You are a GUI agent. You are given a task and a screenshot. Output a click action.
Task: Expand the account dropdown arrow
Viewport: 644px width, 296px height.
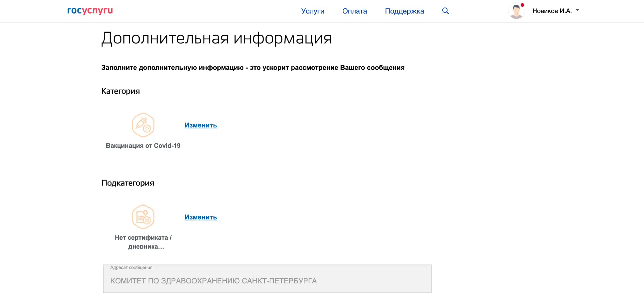click(x=577, y=10)
